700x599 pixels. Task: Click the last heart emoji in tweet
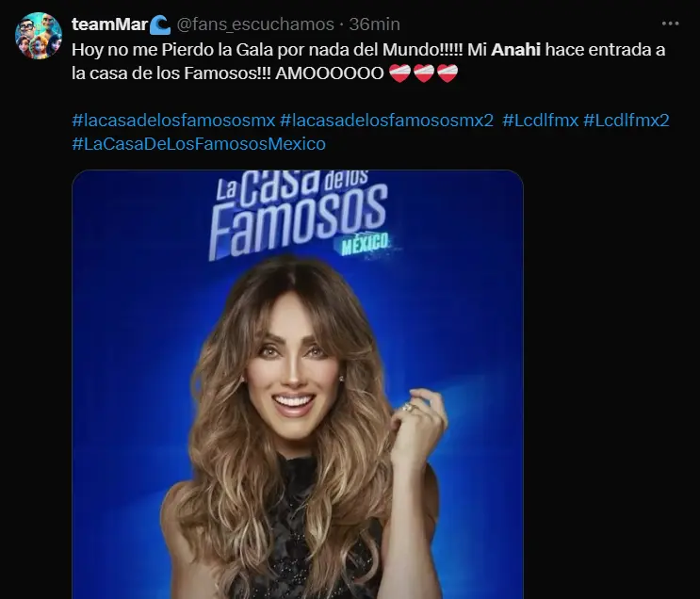pos(448,73)
